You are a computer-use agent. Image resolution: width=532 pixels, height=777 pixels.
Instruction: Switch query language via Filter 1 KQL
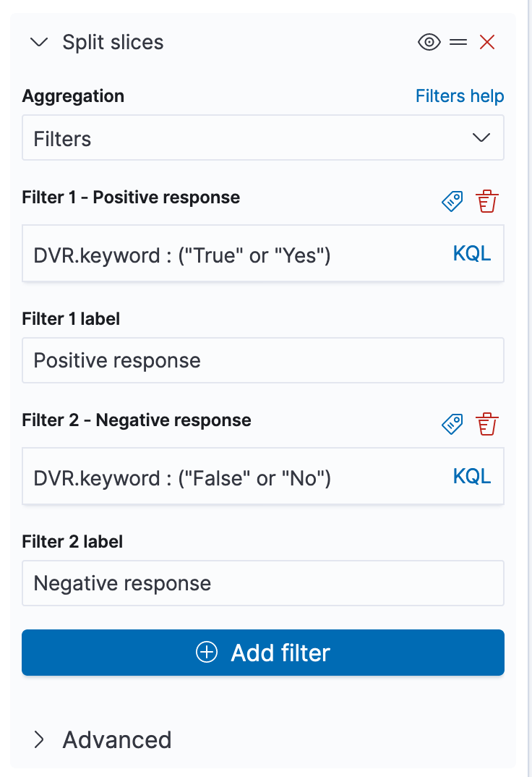pos(471,254)
